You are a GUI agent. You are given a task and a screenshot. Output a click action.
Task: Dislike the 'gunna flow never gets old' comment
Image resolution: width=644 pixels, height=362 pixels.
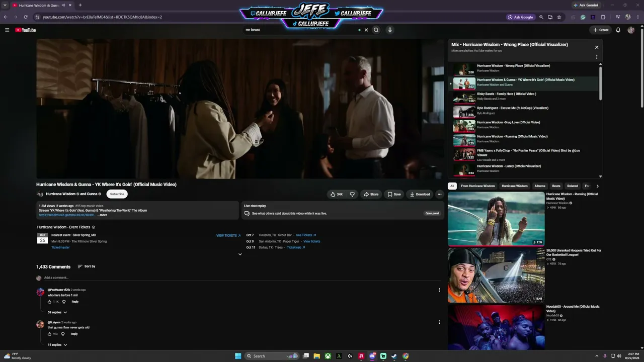click(63, 334)
